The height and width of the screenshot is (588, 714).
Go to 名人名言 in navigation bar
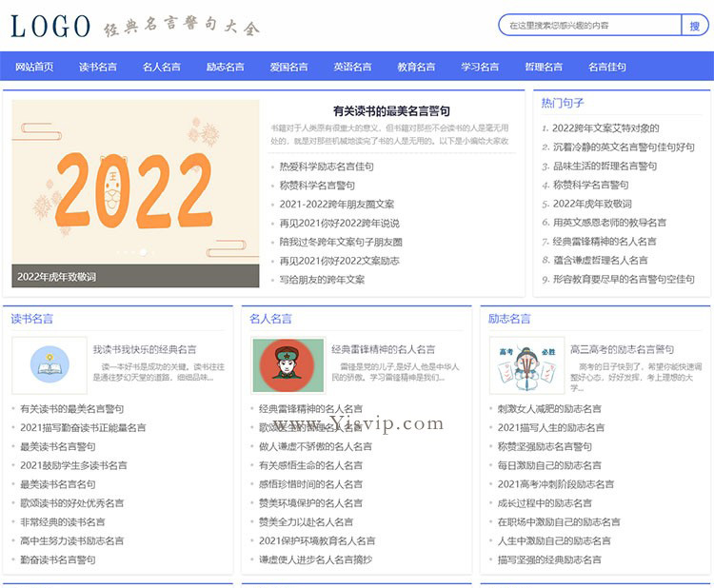click(x=162, y=67)
